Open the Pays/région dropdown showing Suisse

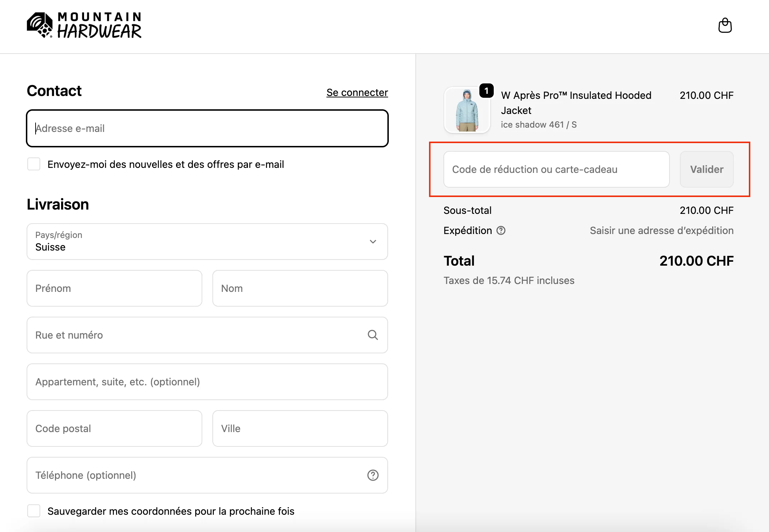(x=207, y=242)
